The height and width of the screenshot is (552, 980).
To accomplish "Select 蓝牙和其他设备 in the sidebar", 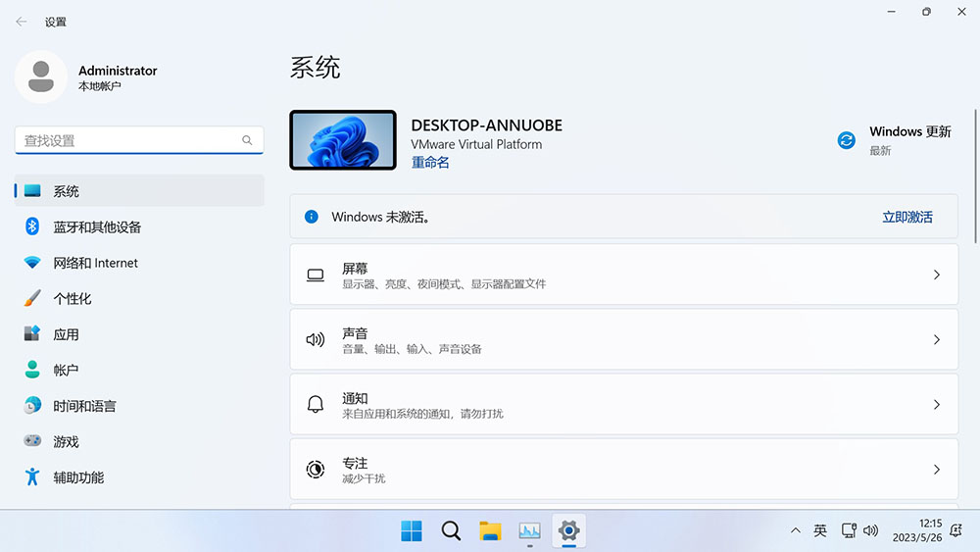I will [139, 226].
